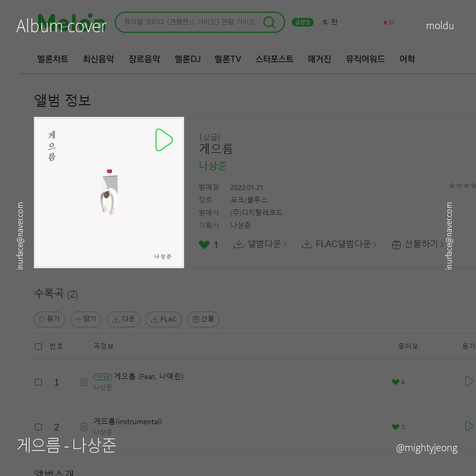Check the checkbox for track 2
The image size is (476, 476).
pos(38,427)
